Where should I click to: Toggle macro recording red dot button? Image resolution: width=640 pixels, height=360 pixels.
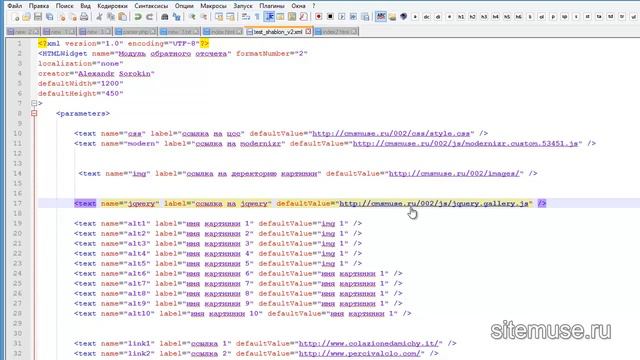click(x=318, y=17)
